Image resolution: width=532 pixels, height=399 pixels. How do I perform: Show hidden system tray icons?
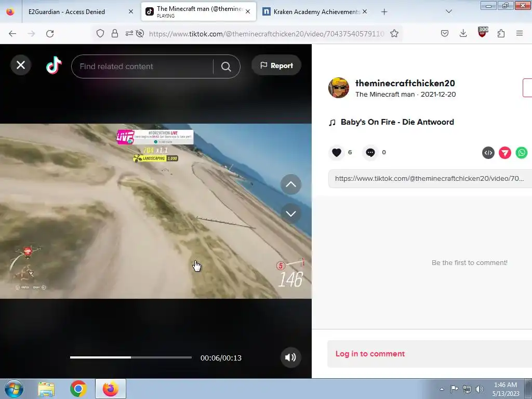click(442, 389)
